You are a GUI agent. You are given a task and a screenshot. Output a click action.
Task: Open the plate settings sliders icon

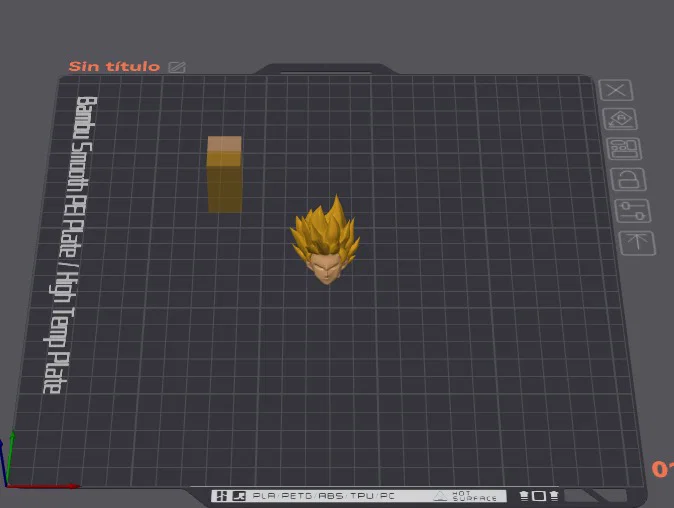(633, 211)
